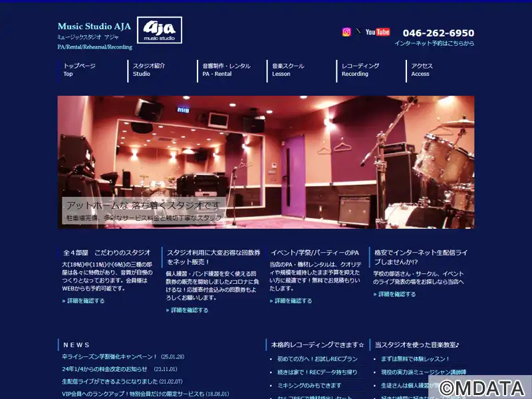Open まずは無料で体験レッスン link
The height and width of the screenshot is (399, 532).
pos(415,359)
